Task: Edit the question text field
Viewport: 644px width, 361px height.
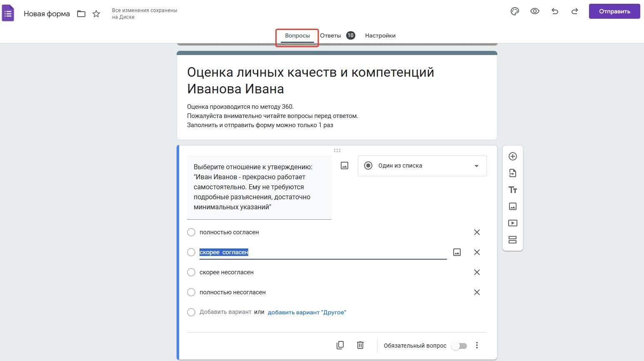Action: 259,187
